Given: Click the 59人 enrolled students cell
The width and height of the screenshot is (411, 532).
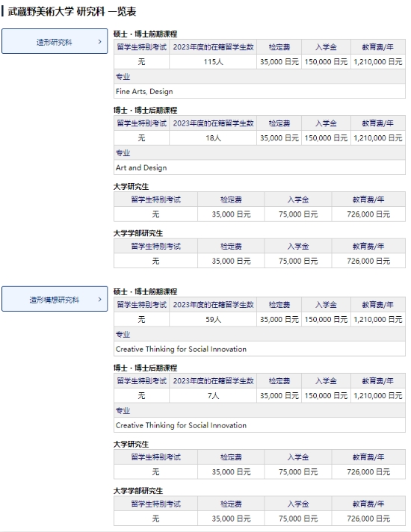Looking at the screenshot, I should (x=213, y=319).
